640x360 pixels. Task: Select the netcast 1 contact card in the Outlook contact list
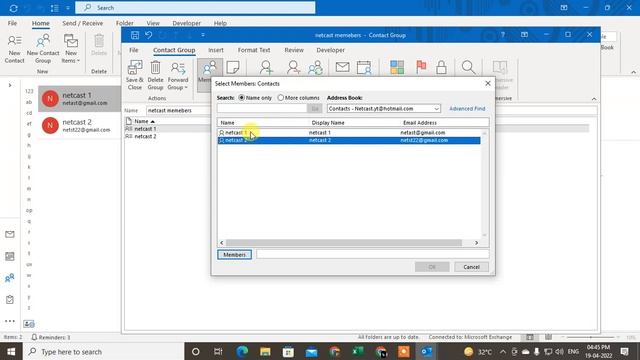tap(79, 99)
